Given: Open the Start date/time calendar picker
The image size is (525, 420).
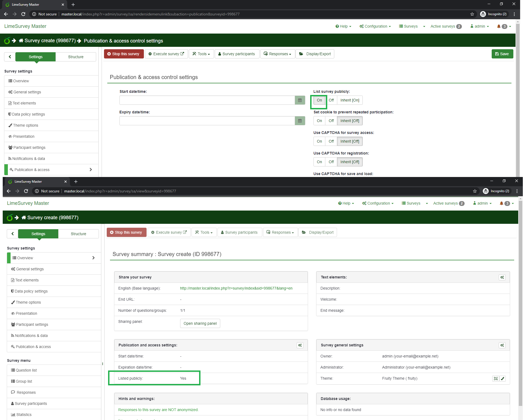Looking at the screenshot, I should click(x=300, y=100).
